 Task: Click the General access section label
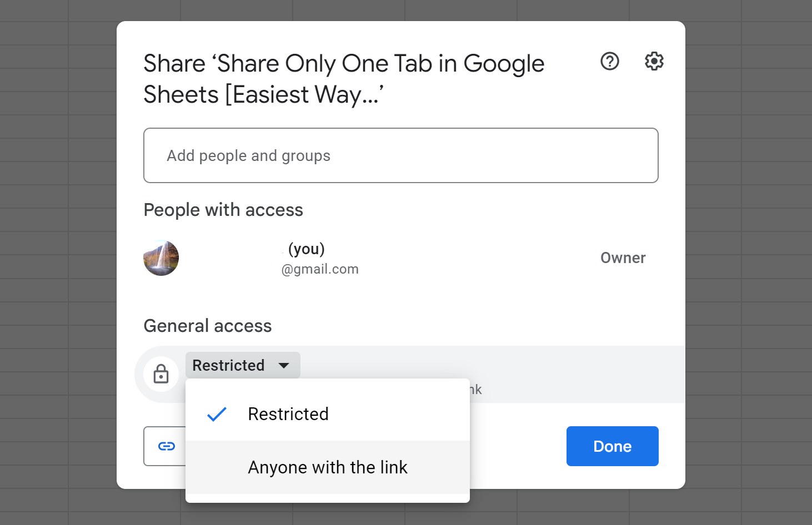click(207, 326)
